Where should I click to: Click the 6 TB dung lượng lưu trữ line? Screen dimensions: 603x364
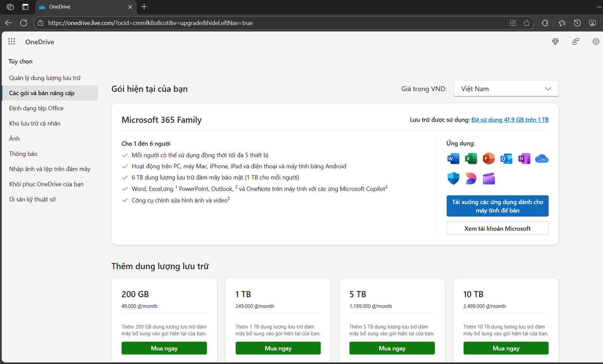pyautogui.click(x=215, y=177)
